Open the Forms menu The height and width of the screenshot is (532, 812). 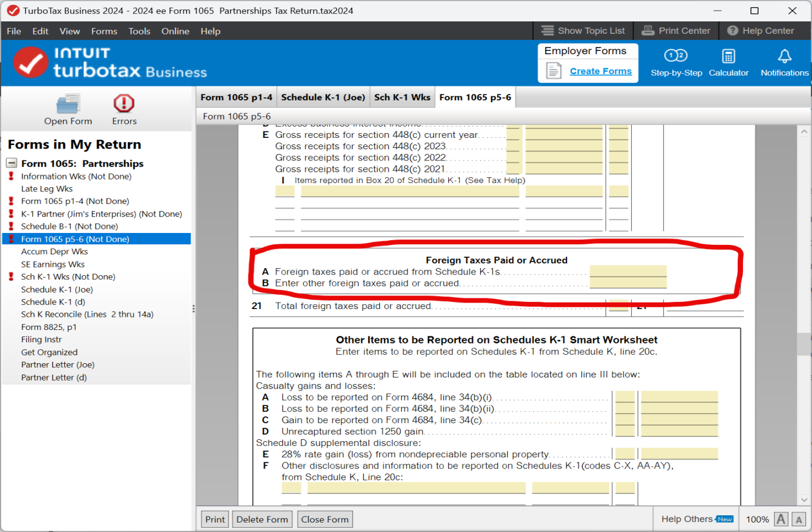(104, 31)
